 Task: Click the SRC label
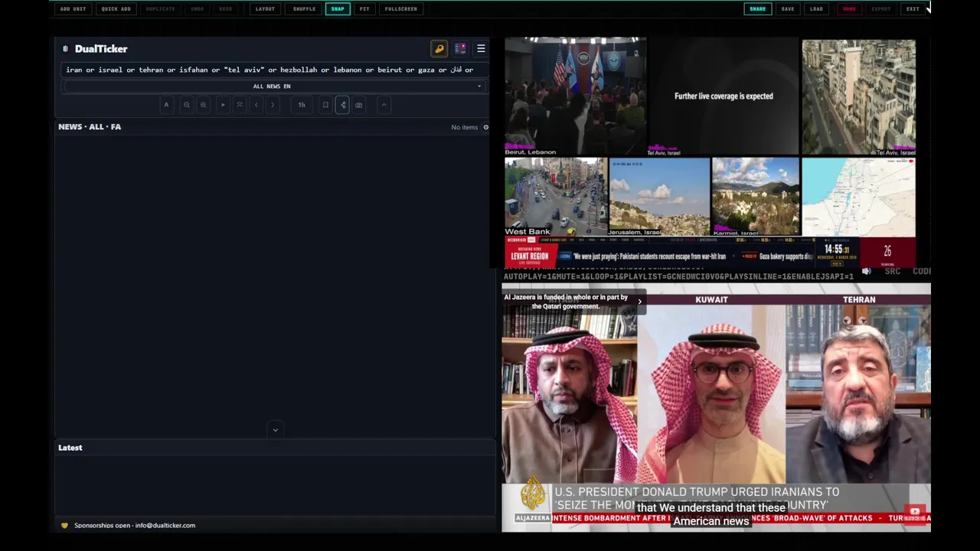tap(893, 271)
